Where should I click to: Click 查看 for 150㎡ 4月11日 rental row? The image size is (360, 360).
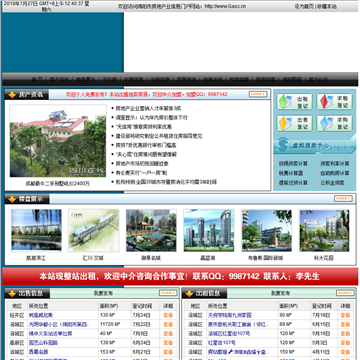coord(345,352)
